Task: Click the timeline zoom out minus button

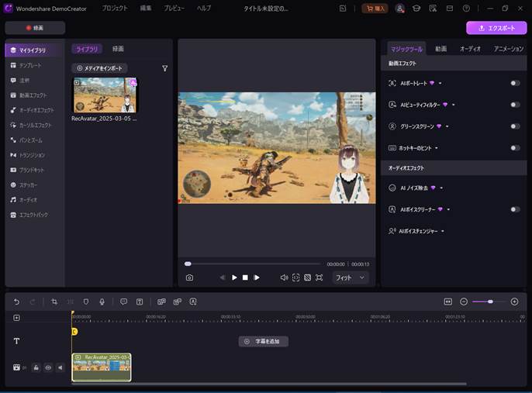Action: (464, 302)
